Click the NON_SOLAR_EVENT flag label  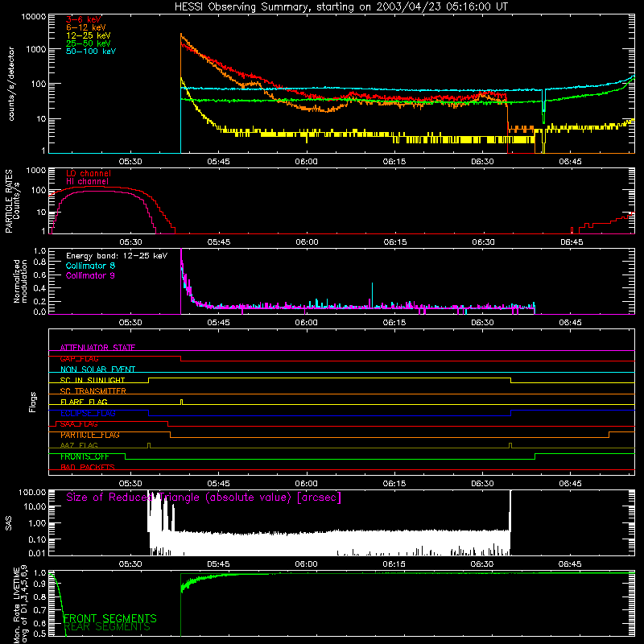click(x=97, y=369)
